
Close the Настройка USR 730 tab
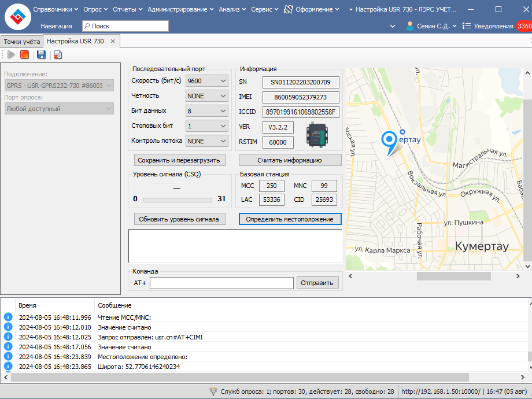(x=113, y=41)
